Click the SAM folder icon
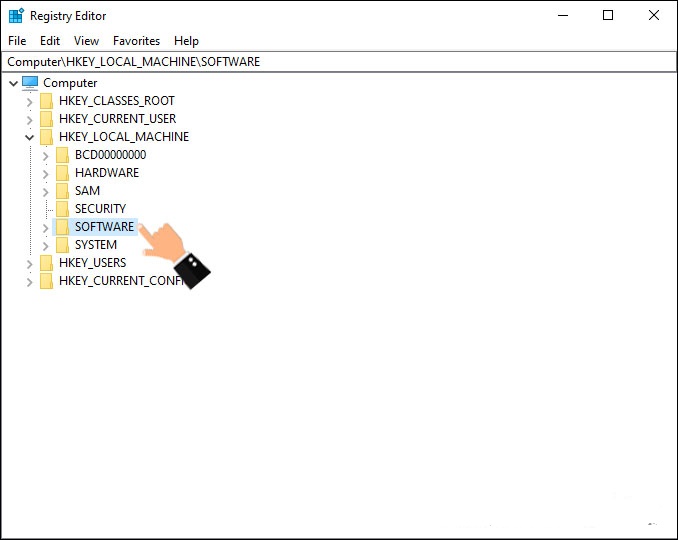The width and height of the screenshot is (678, 540). 62,191
